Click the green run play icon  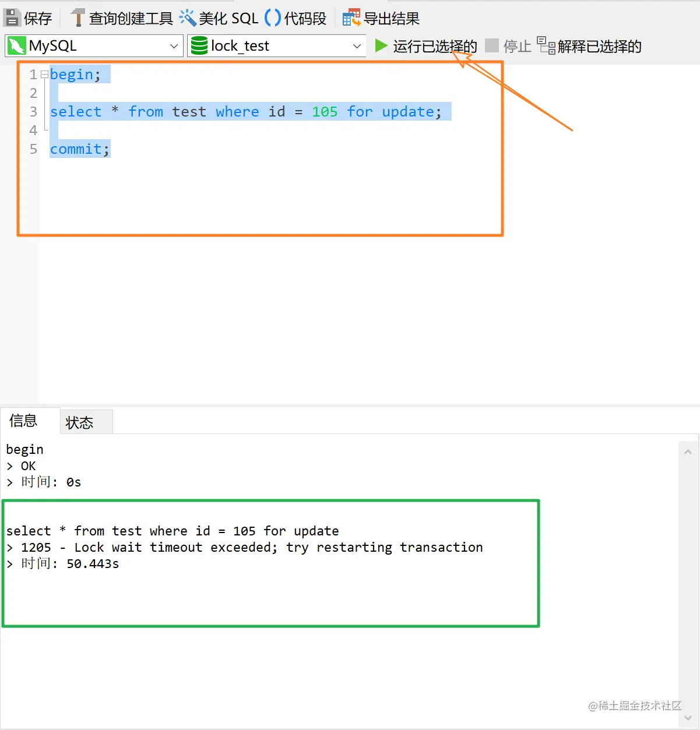(x=381, y=45)
